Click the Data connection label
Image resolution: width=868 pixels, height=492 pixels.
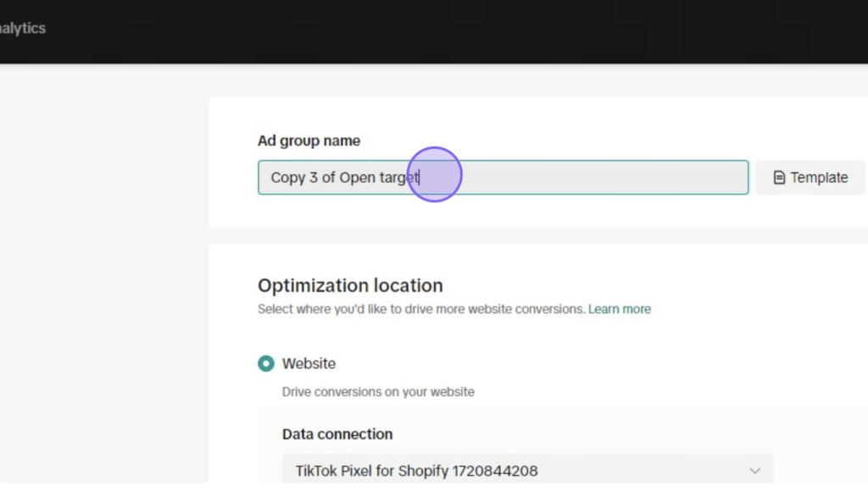click(x=337, y=434)
